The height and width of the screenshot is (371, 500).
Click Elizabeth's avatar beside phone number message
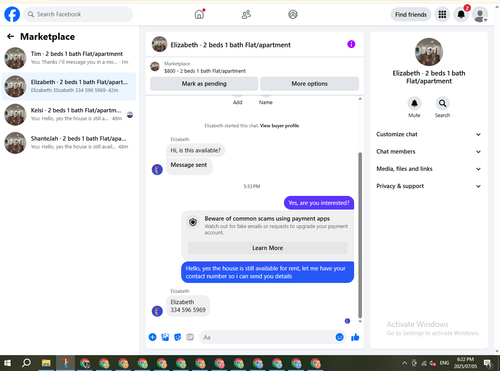pos(157,311)
